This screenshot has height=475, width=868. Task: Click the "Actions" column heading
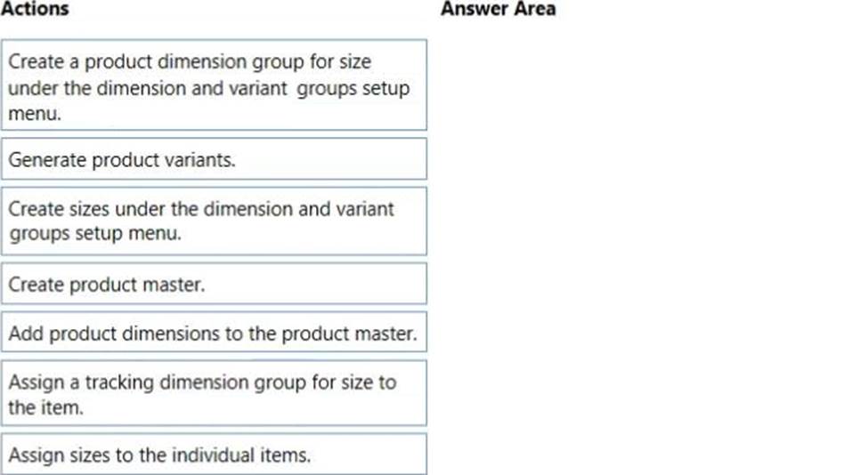(35, 10)
